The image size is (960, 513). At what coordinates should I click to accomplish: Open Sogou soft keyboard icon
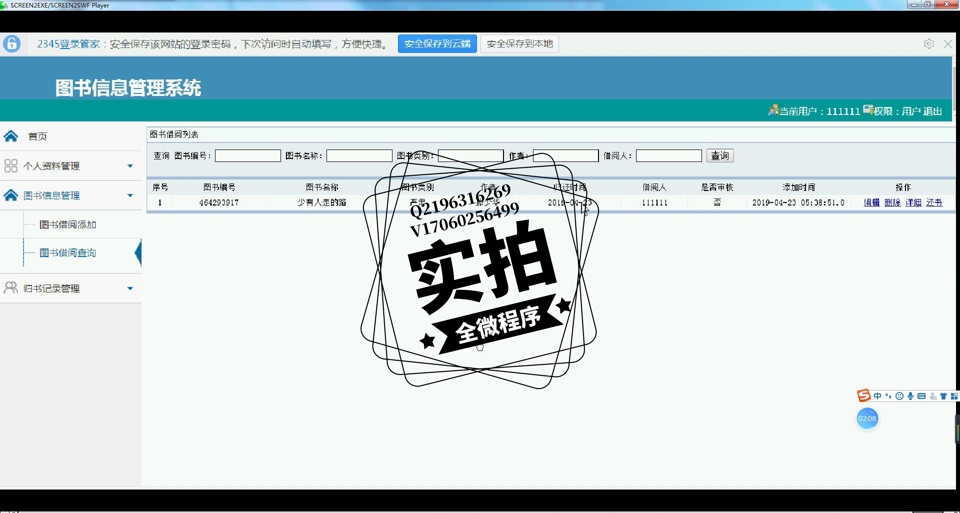921,396
